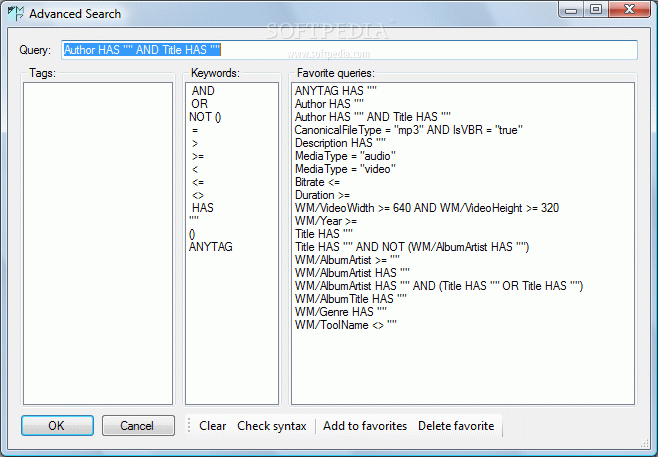Image resolution: width=658 pixels, height=457 pixels.
Task: Select the < operator keyword
Action: 195,170
